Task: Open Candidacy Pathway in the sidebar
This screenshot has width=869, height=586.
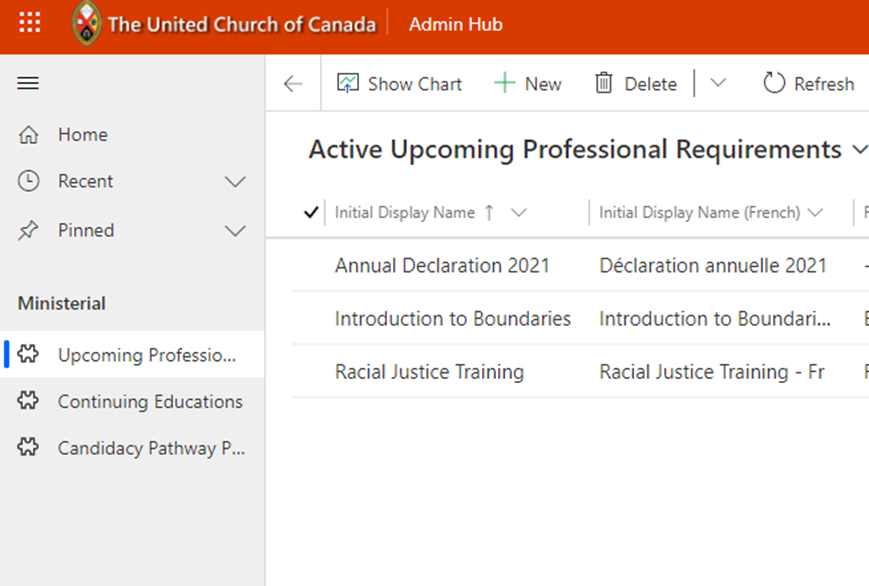Action: pos(150,449)
